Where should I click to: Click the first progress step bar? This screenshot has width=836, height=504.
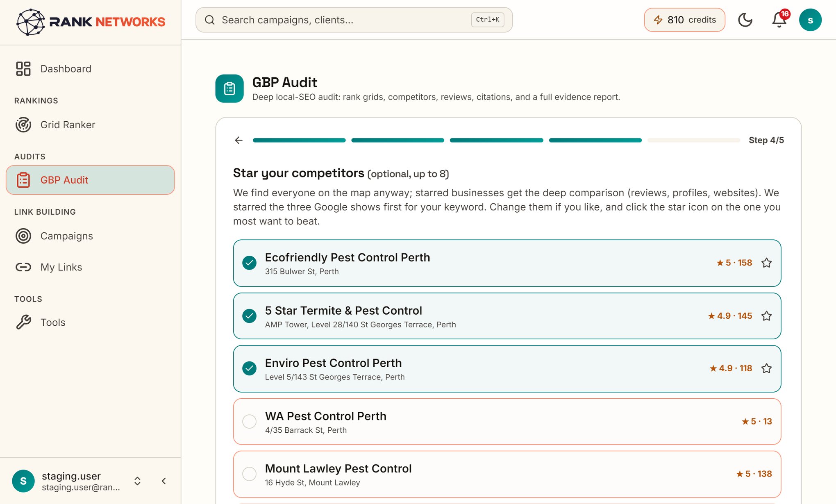[x=299, y=140]
